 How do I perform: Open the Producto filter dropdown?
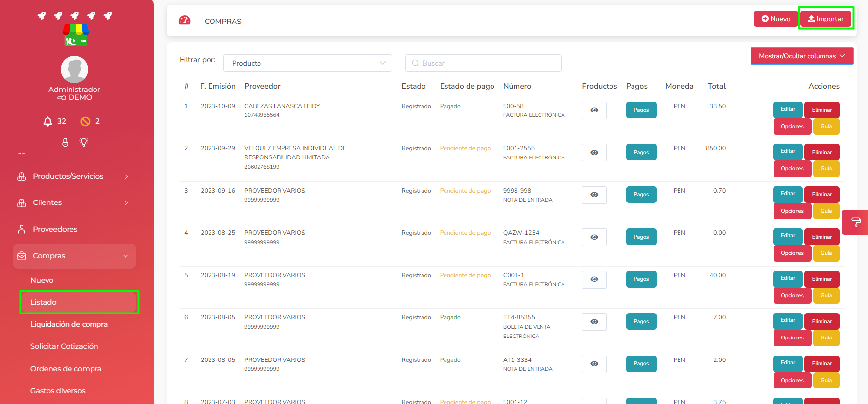point(307,63)
